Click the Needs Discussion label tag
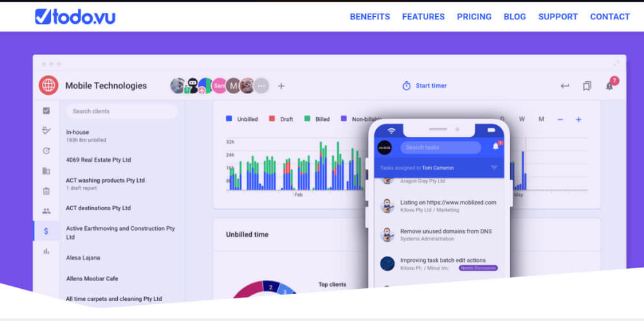The image size is (644, 321). click(478, 268)
